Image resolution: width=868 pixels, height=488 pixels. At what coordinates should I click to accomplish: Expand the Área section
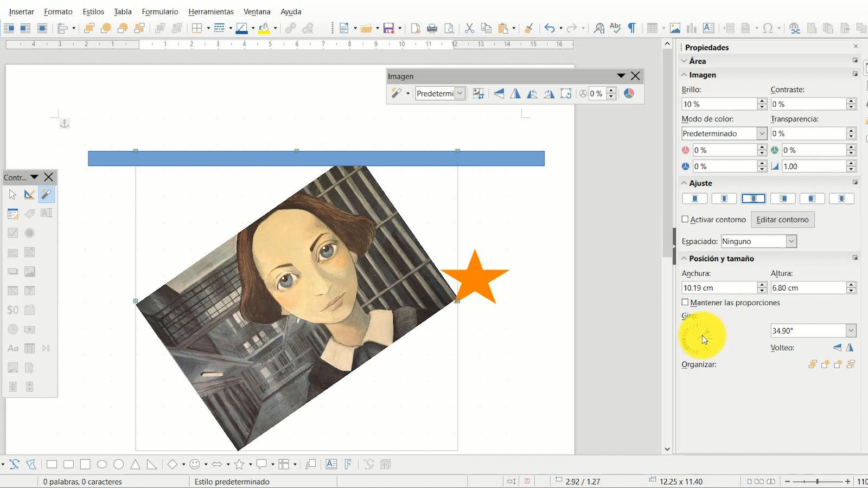point(685,61)
